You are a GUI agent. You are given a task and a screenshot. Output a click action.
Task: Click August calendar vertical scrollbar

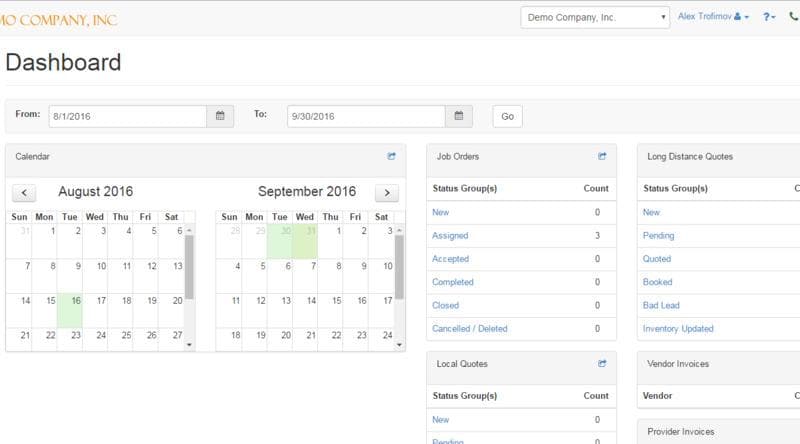[190, 268]
